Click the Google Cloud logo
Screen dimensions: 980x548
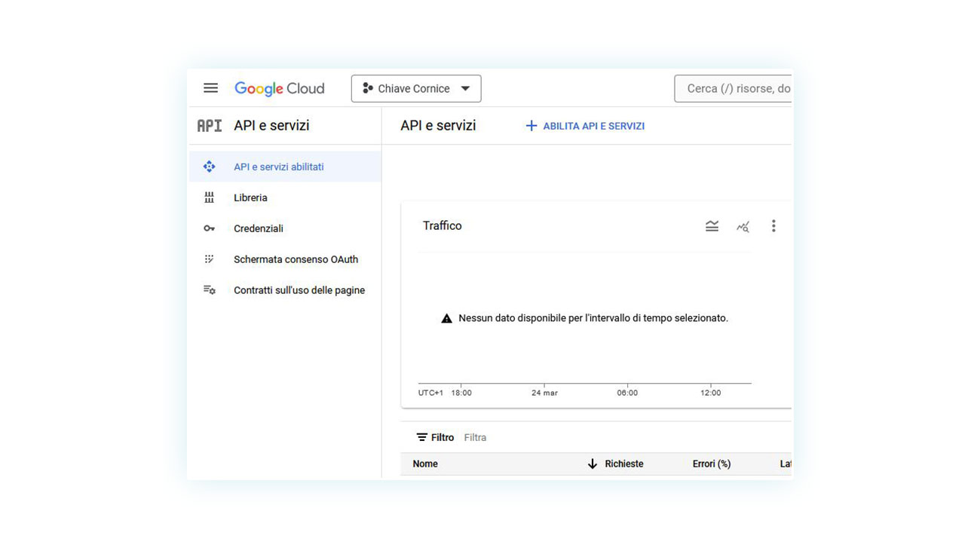pos(279,88)
